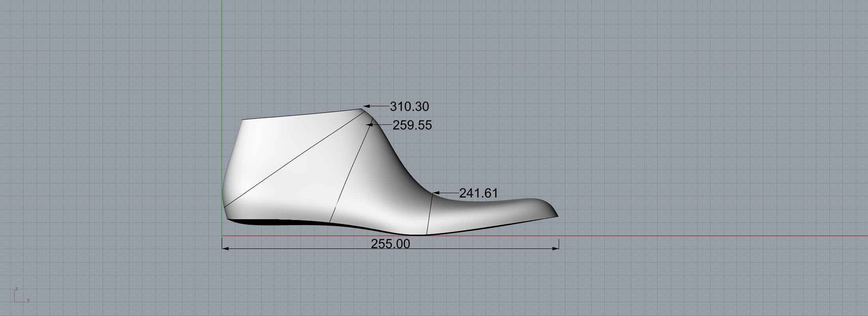Select the 255.00 length dimension text
The width and height of the screenshot is (868, 316).
391,244
